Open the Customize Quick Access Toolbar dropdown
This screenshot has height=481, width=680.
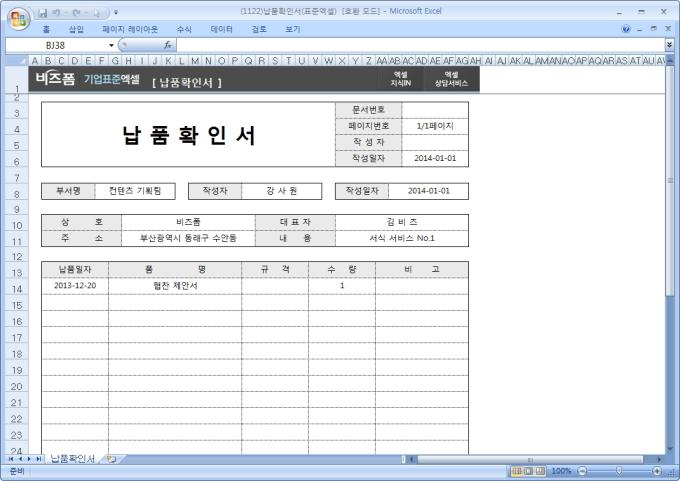point(116,13)
